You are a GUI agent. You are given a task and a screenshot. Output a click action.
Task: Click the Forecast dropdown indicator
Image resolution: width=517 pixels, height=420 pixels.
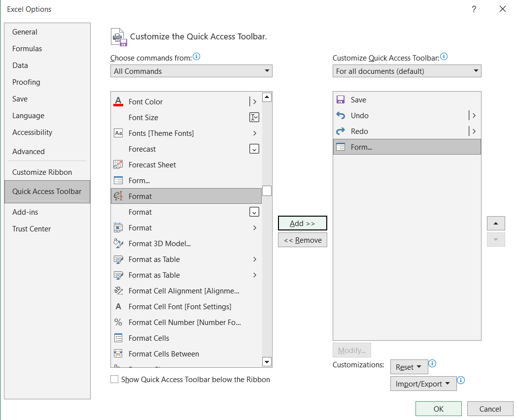(254, 149)
